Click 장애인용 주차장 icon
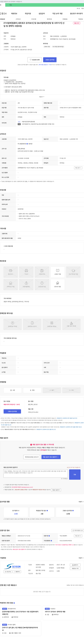This screenshot has width=84, height=644. [x=13, y=324]
